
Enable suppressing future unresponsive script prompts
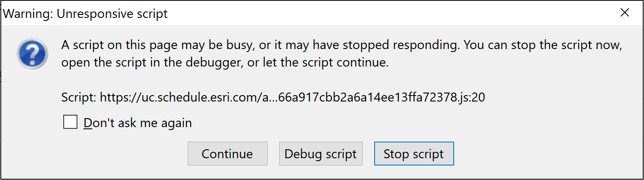[x=70, y=122]
